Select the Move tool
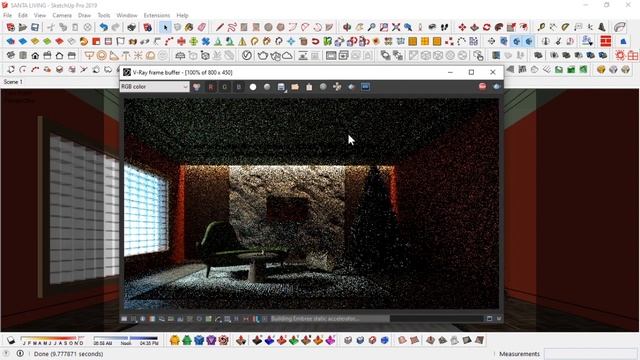The image size is (640, 360). click(462, 27)
